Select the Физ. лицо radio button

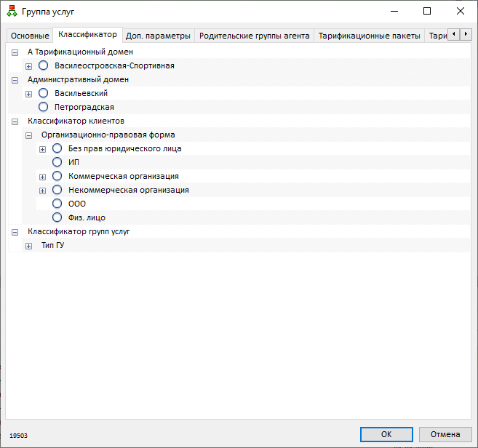coord(57,217)
